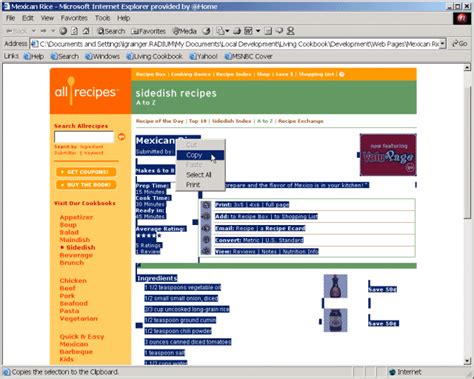Expand the Forward history dropdown arrow
Screen dimensions: 474x379
coord(53,31)
